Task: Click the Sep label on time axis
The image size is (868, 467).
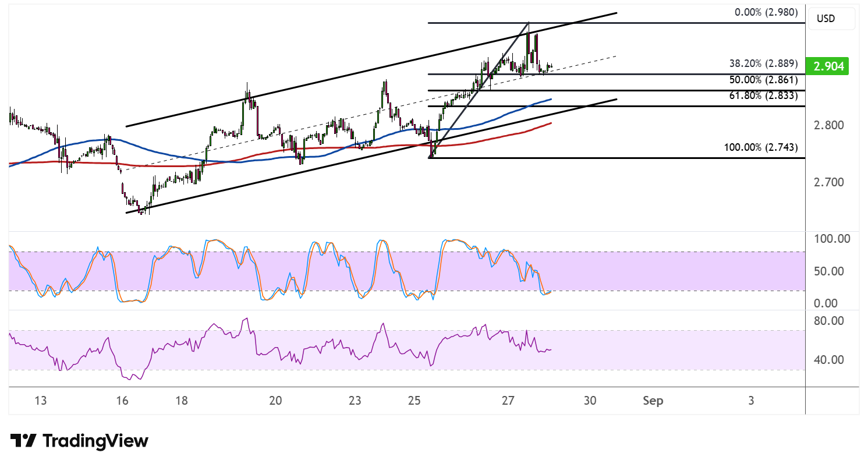Action: click(653, 401)
